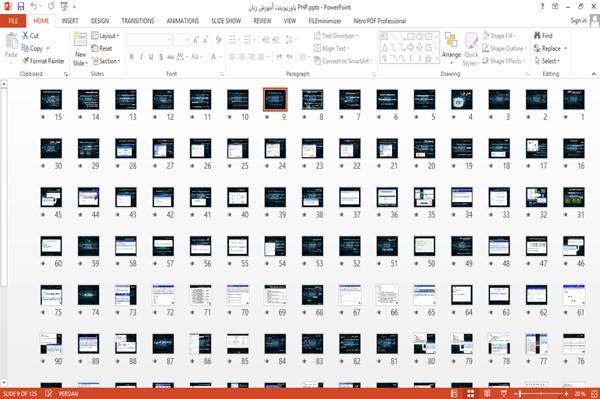Open PowerPoint Help question mark
Viewport: 600px width, 399px height.
[542, 7]
